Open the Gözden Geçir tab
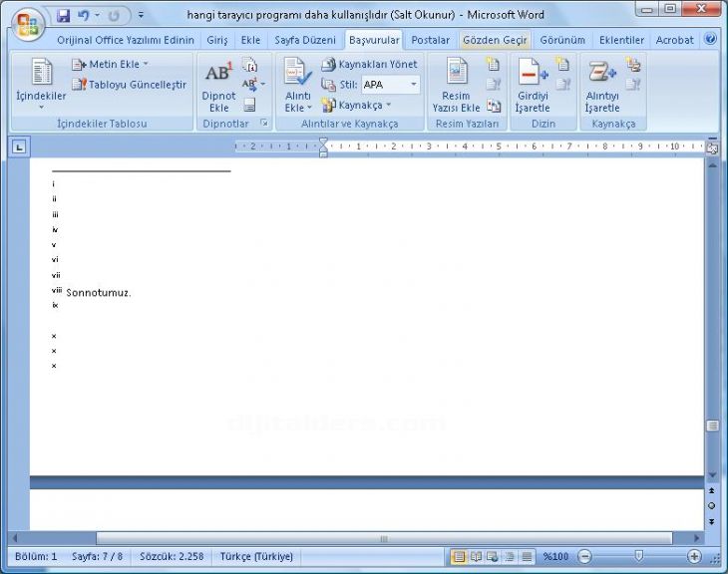Screen dimensions: 728x574 [495, 41]
